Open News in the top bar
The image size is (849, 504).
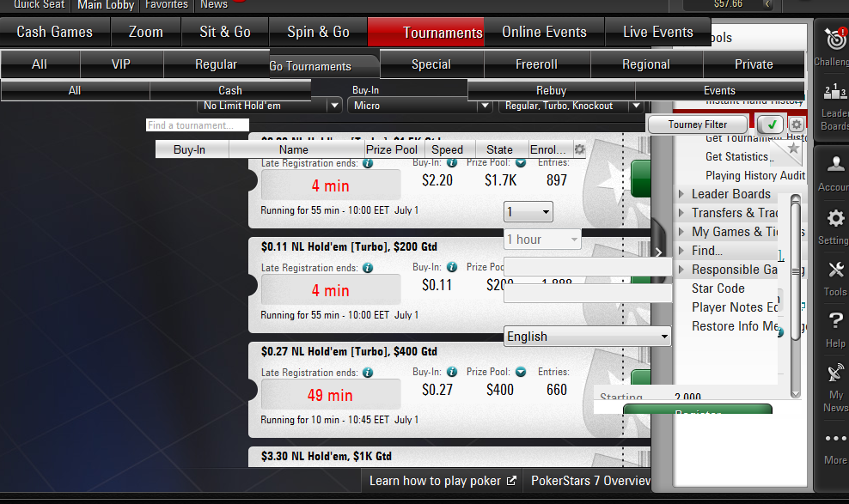pyautogui.click(x=214, y=4)
